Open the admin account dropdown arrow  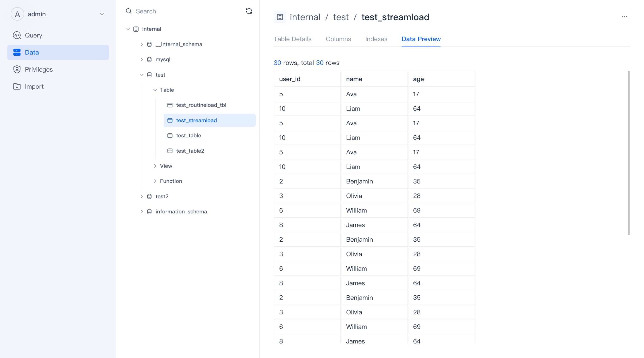tap(102, 14)
